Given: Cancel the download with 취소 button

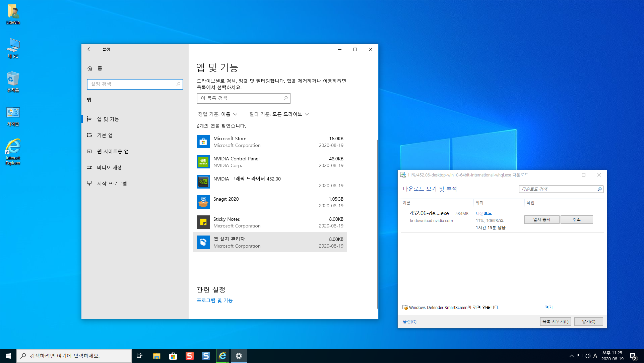Looking at the screenshot, I should click(x=577, y=219).
